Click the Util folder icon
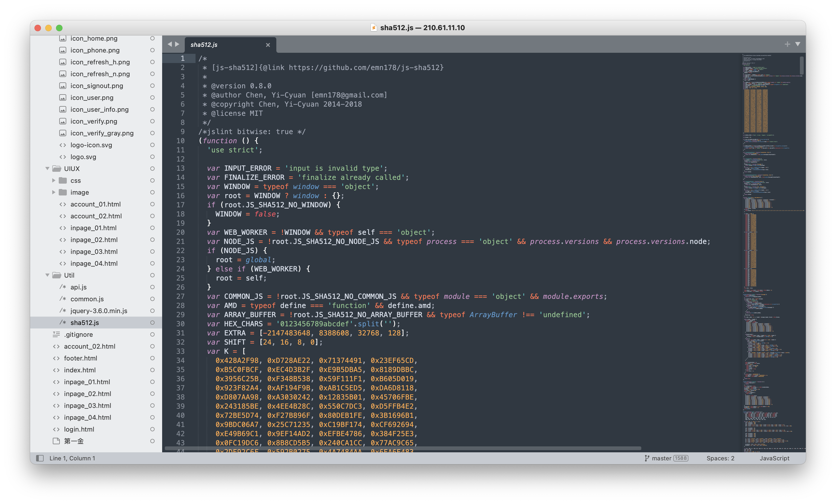Viewport: 836px width, 504px height. click(x=57, y=275)
